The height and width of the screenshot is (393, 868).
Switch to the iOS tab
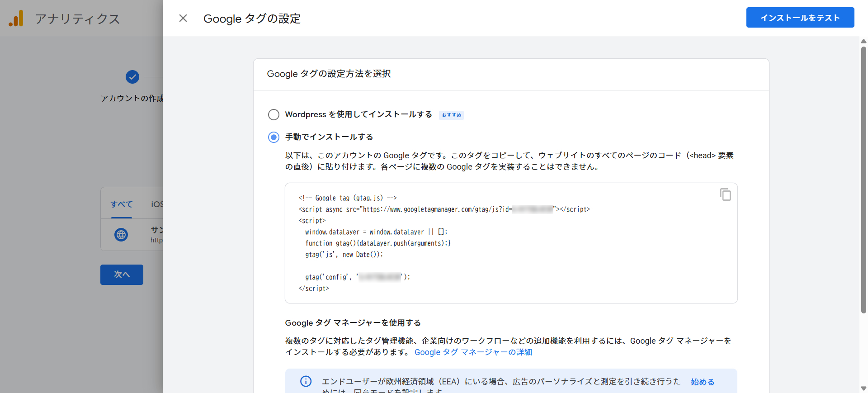click(x=156, y=204)
